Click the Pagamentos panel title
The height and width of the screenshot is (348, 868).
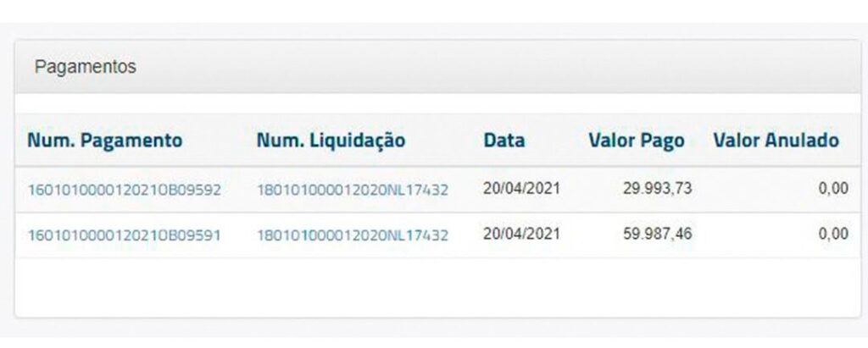(86, 68)
